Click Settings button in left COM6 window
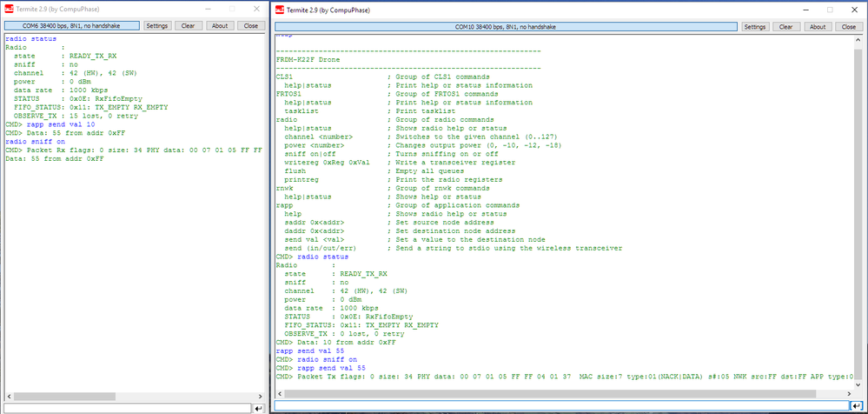868x414 pixels. [157, 25]
